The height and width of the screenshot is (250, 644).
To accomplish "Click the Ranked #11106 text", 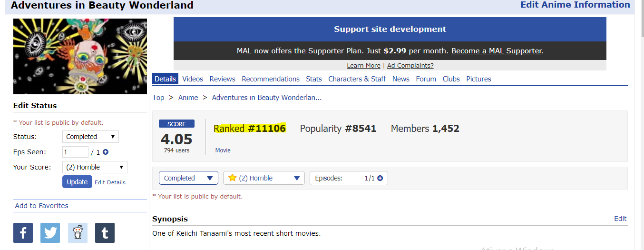I will [250, 129].
